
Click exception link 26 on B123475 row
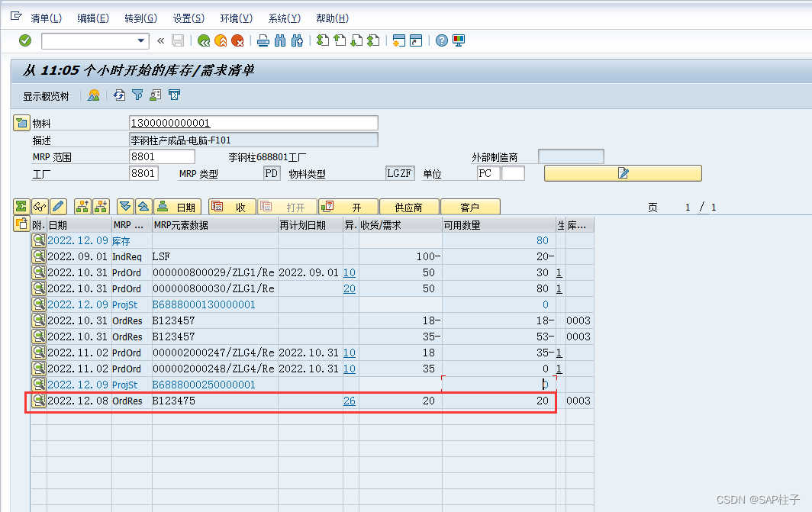(x=350, y=401)
